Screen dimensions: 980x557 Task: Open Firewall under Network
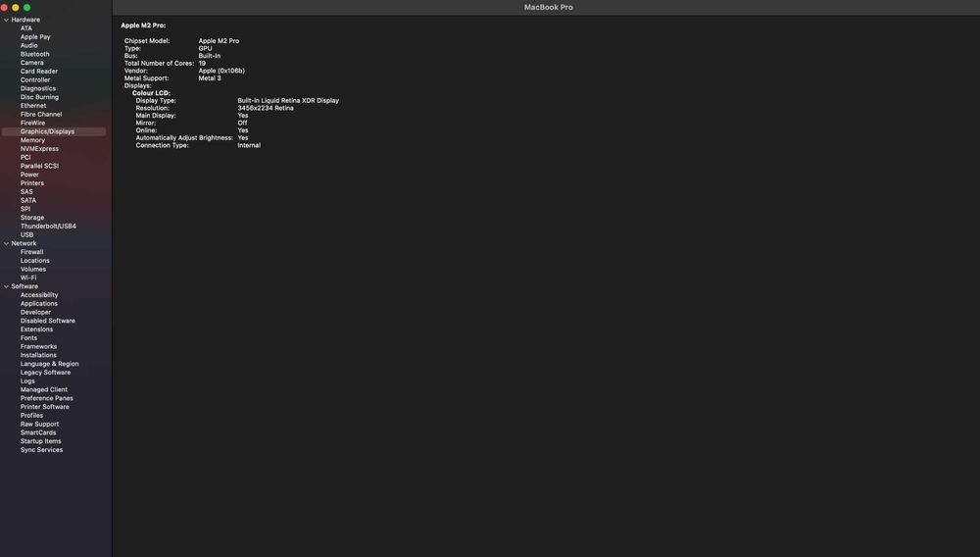32,252
